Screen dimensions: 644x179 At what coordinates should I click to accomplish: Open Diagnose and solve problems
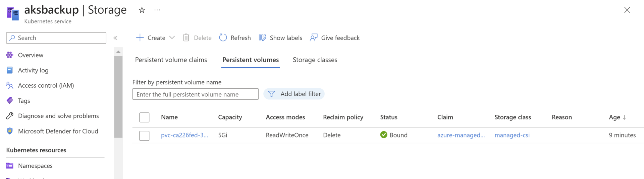[x=58, y=116]
